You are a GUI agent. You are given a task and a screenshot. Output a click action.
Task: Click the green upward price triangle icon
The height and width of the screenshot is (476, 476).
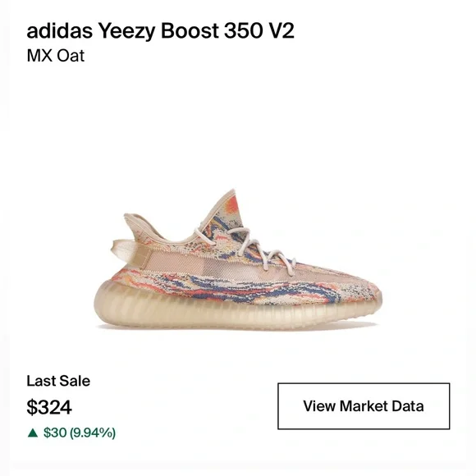pyautogui.click(x=33, y=433)
